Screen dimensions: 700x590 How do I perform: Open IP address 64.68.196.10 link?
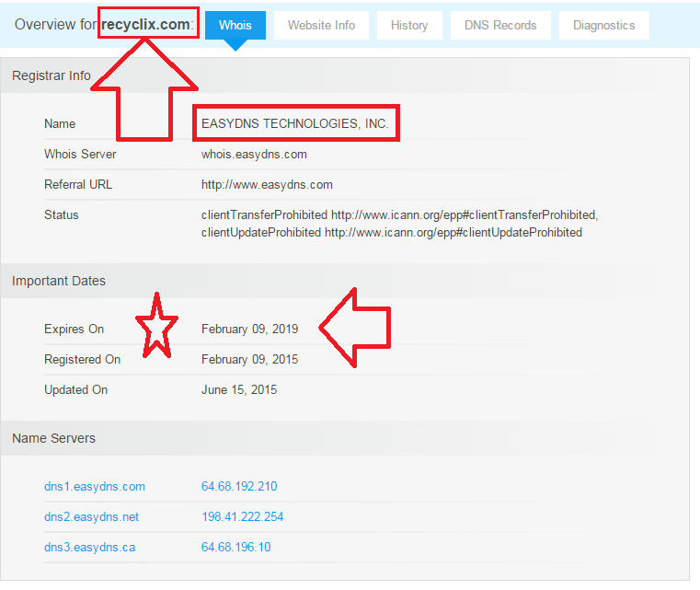[x=236, y=547]
